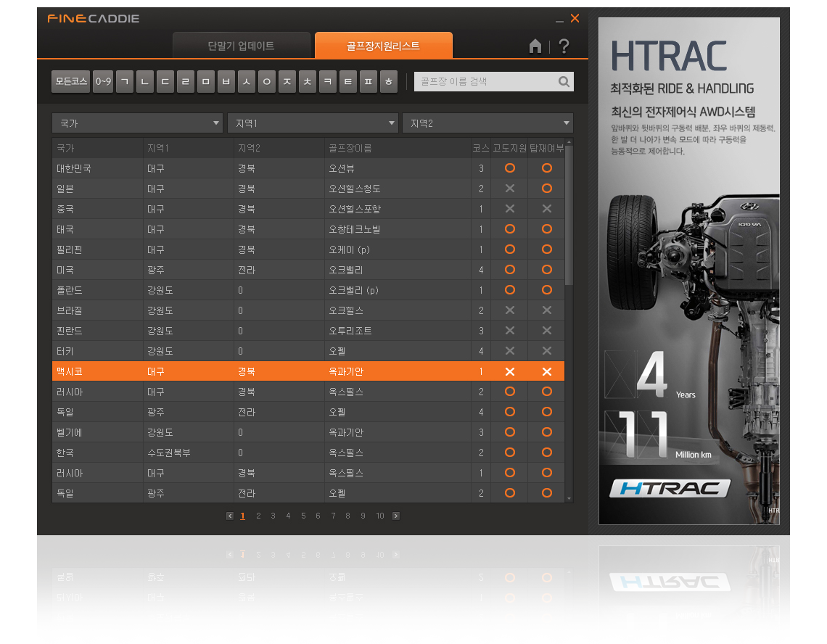Go to page 5
Viewport: 827px width, 644px height.
[x=303, y=516]
